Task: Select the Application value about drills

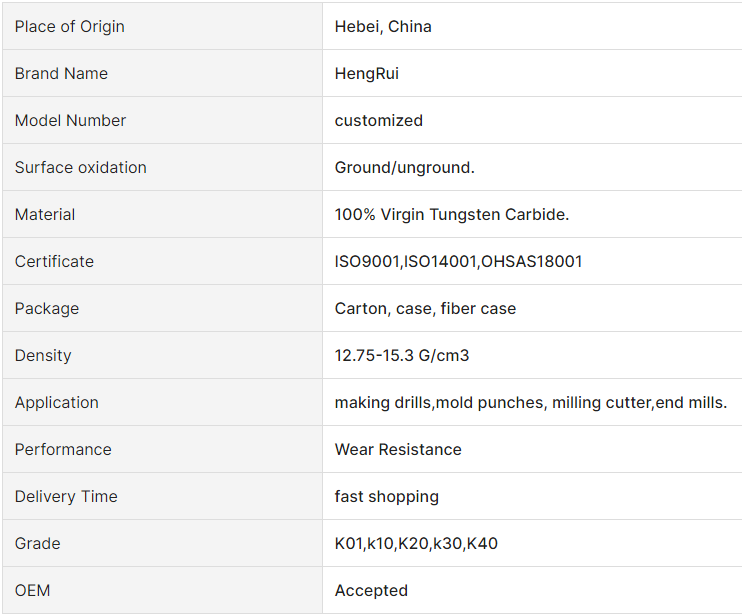Action: tap(530, 403)
